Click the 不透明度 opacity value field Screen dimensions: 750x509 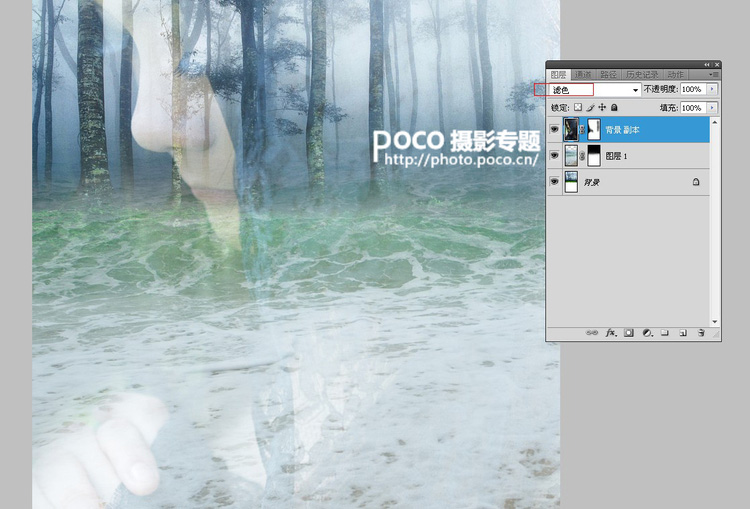coord(692,90)
